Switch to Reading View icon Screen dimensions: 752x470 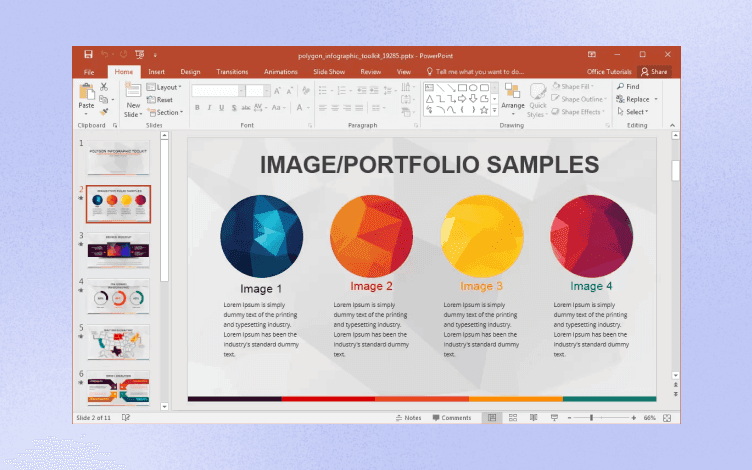point(533,418)
